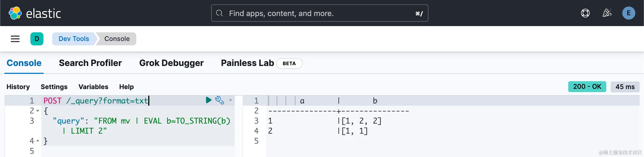Image resolution: width=644 pixels, height=157 pixels.
Task: Switch to the Search Profiler tab
Action: tap(90, 63)
